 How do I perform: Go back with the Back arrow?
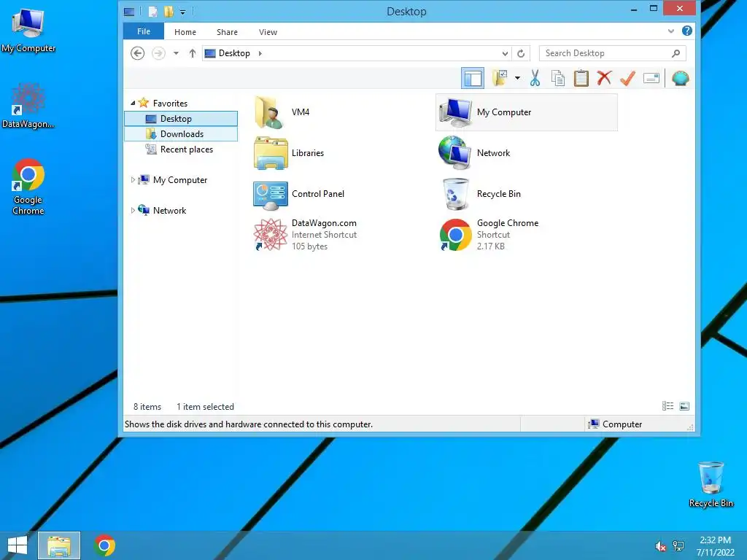[x=138, y=53]
